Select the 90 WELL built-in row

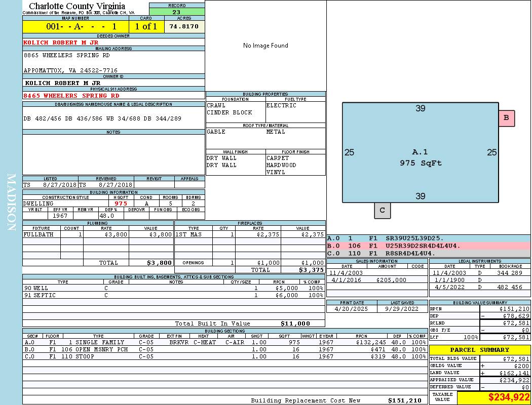point(174,289)
